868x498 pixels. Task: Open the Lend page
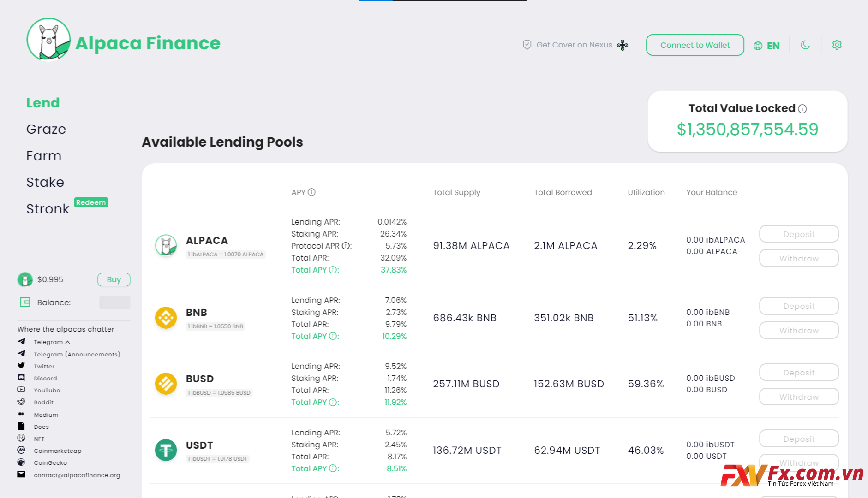click(x=43, y=103)
